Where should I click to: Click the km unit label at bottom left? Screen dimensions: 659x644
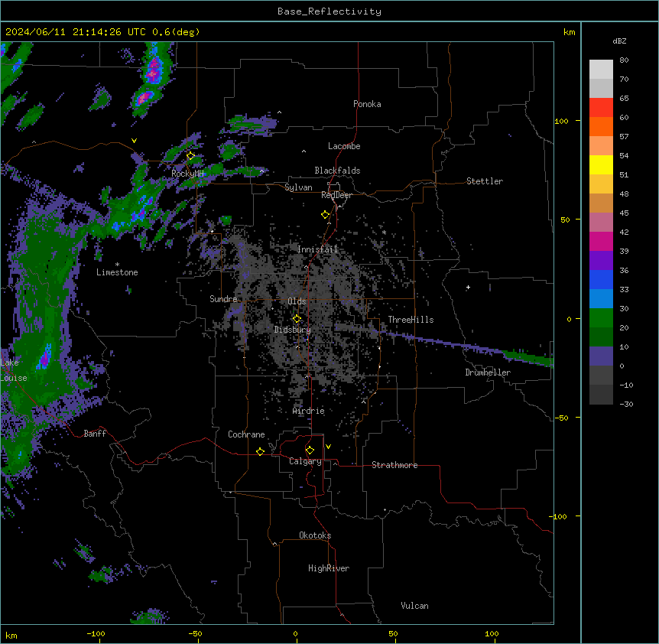pos(11,635)
